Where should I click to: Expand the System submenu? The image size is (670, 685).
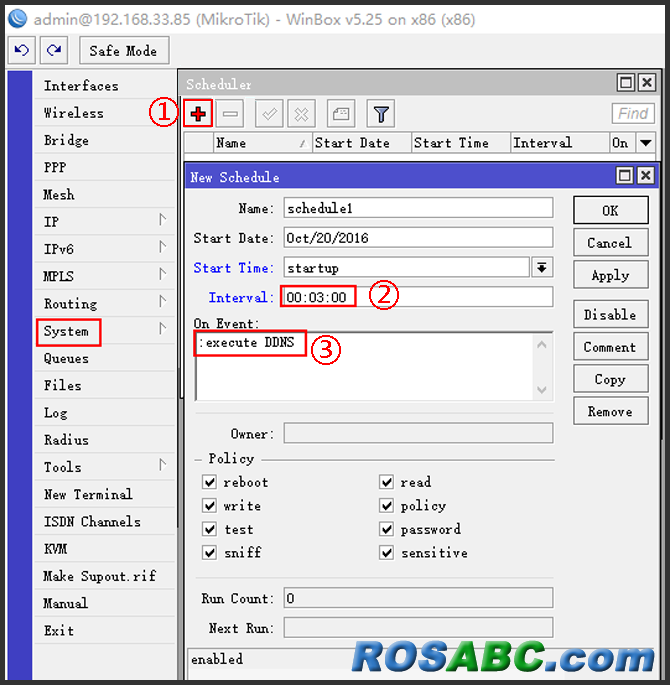pyautogui.click(x=162, y=328)
